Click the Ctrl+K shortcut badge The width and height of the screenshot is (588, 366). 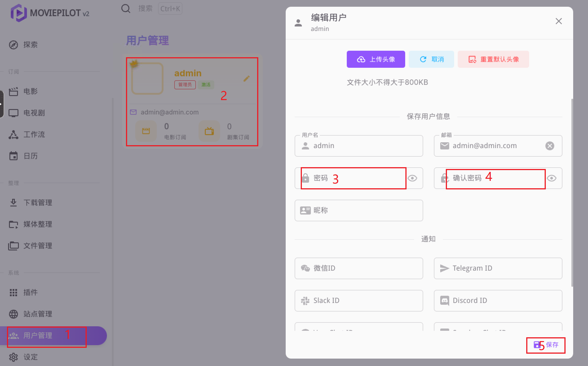tap(170, 9)
